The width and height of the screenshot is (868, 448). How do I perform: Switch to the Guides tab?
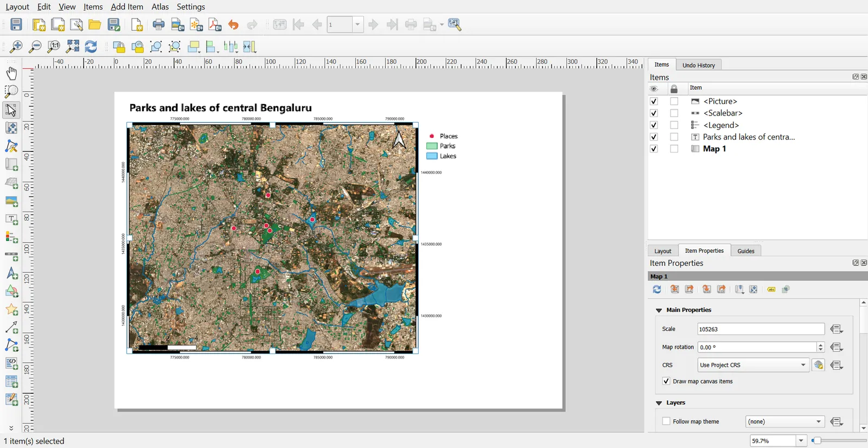click(746, 251)
